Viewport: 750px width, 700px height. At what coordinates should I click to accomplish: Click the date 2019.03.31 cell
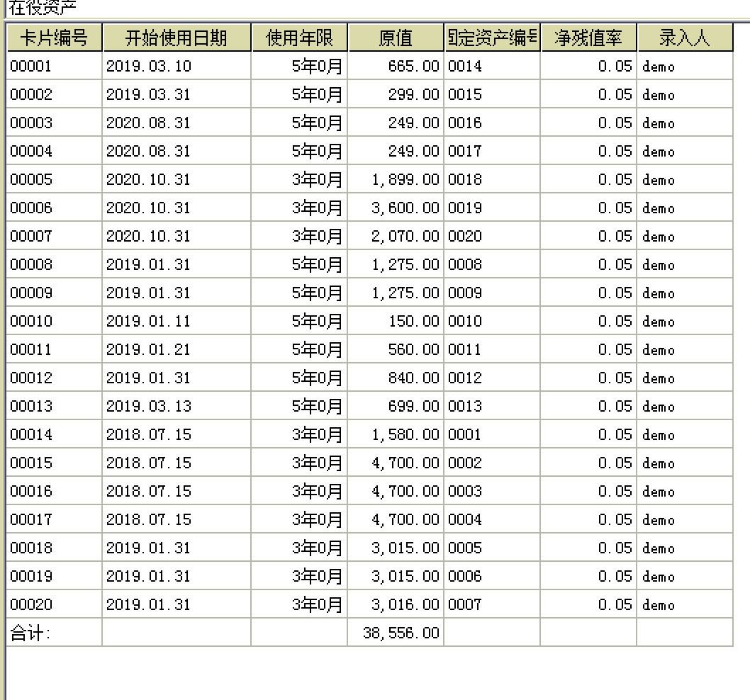[177, 94]
